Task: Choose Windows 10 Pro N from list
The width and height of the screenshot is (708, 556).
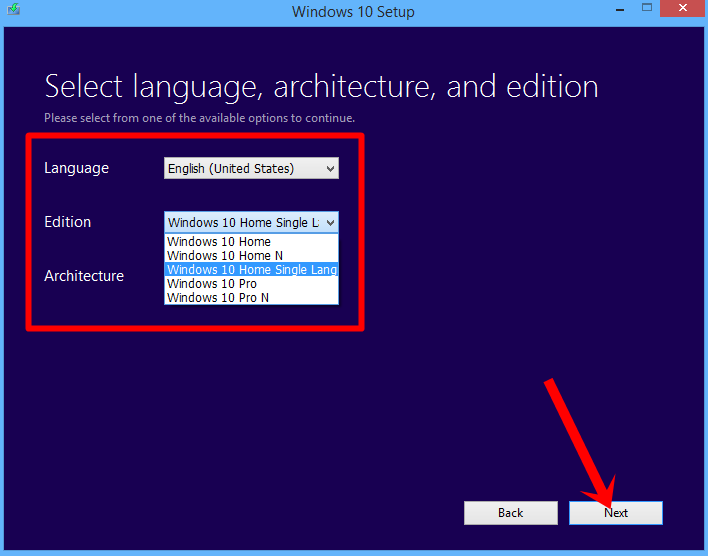Action: (217, 298)
